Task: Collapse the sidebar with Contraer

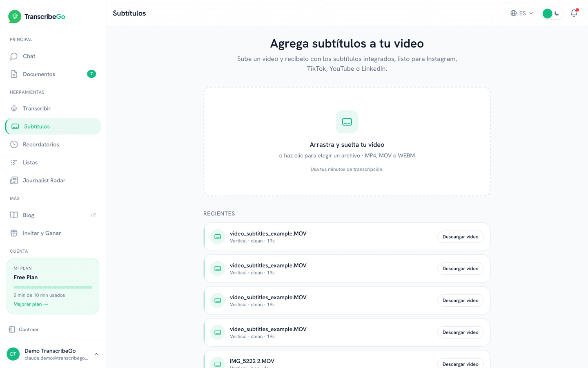Action: click(24, 330)
